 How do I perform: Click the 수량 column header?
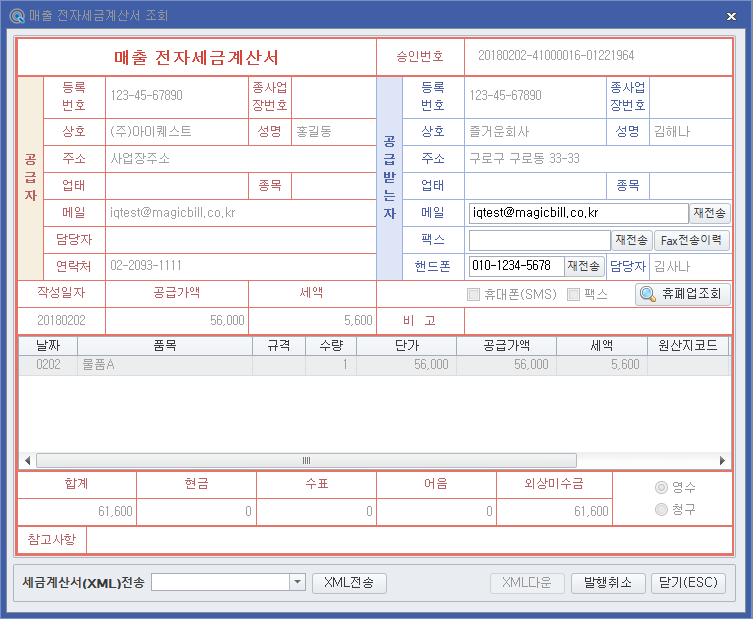click(331, 346)
